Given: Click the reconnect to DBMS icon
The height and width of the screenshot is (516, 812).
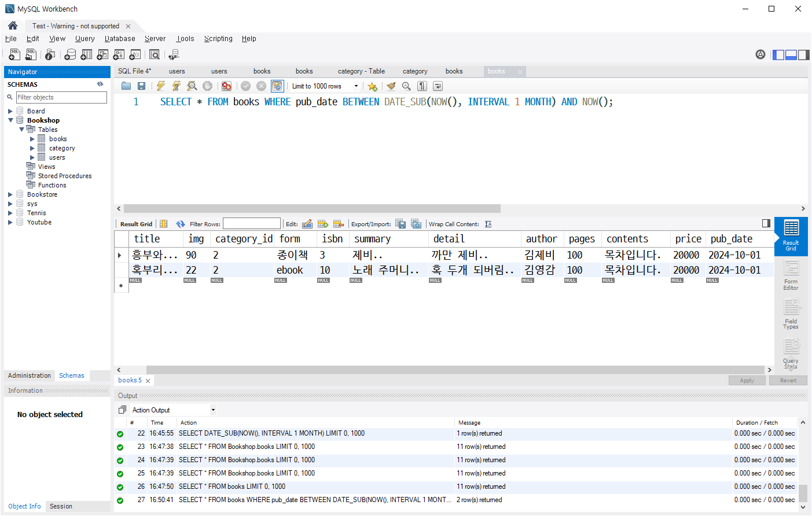Looking at the screenshot, I should click(174, 54).
